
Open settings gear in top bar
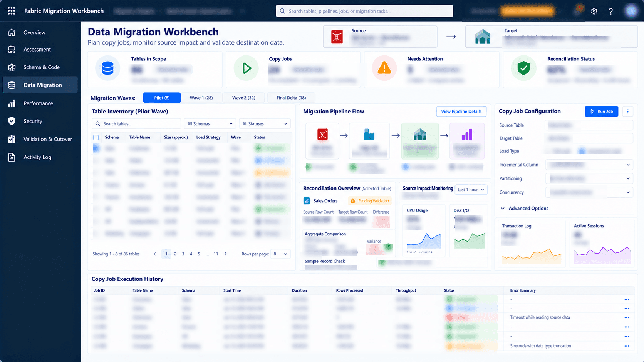pos(594,11)
